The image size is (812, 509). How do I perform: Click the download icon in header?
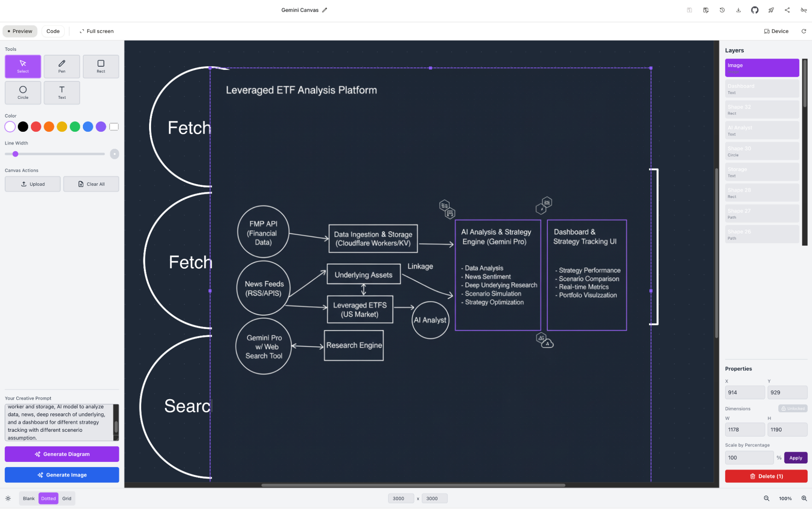(738, 10)
